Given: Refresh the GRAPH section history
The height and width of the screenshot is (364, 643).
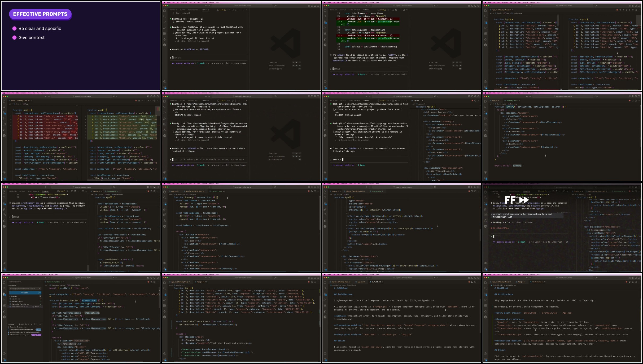Looking at the screenshot, I should (37, 324).
